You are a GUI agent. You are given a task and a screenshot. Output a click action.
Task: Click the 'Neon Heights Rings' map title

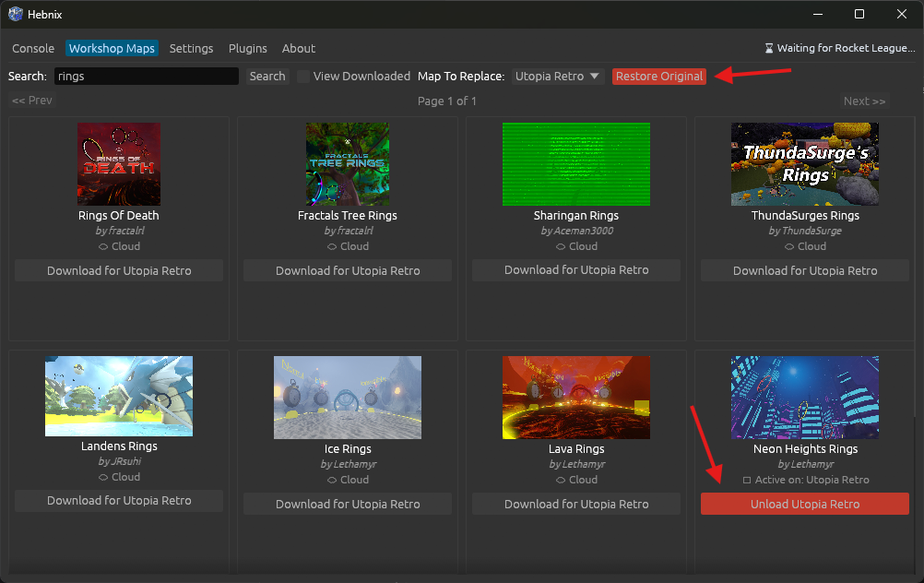tap(805, 448)
